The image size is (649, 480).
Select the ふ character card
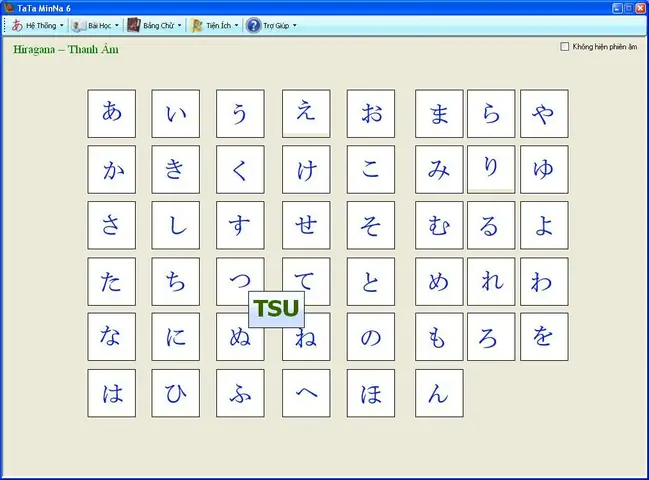[x=240, y=393]
